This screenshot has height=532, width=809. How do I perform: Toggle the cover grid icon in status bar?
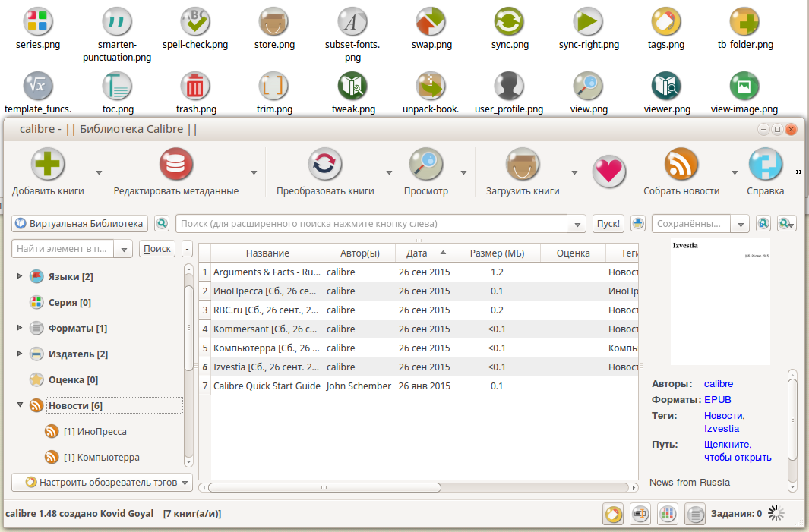point(668,514)
